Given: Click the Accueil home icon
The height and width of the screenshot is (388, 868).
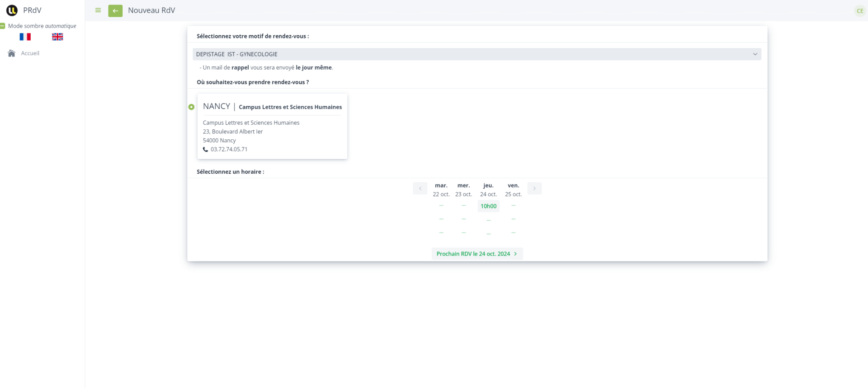Looking at the screenshot, I should click(x=12, y=53).
